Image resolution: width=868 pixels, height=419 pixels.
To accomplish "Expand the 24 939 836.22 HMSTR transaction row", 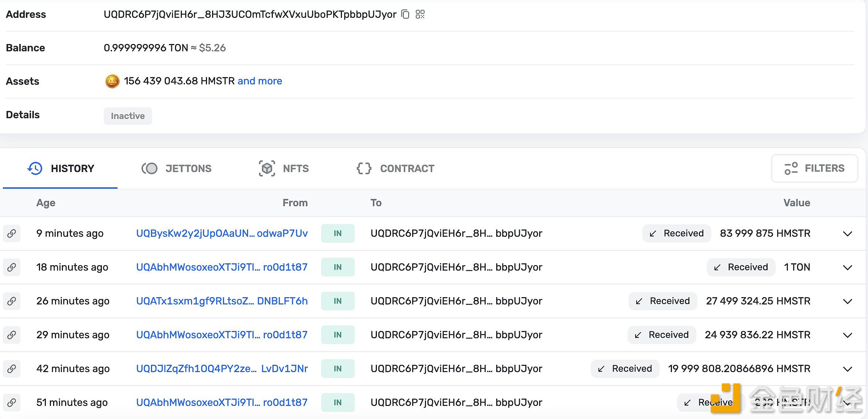I will click(x=848, y=335).
